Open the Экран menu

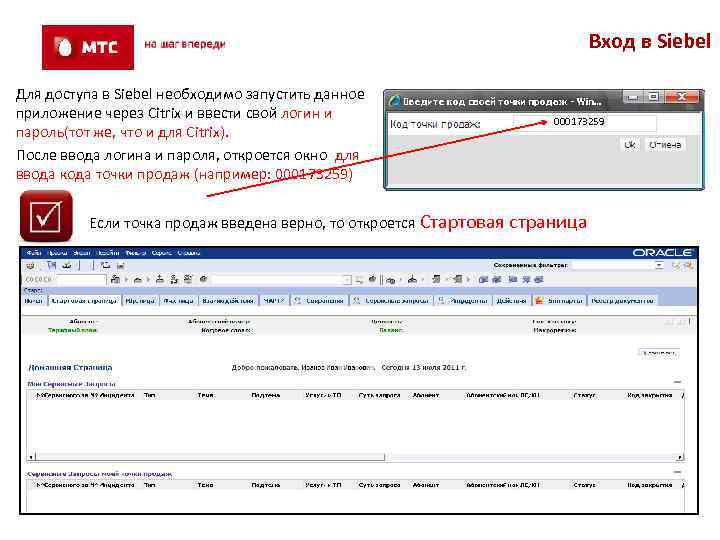pyautogui.click(x=82, y=253)
